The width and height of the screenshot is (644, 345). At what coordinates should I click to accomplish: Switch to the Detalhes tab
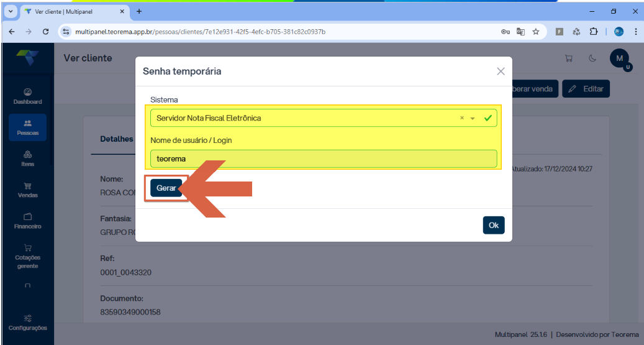click(117, 139)
